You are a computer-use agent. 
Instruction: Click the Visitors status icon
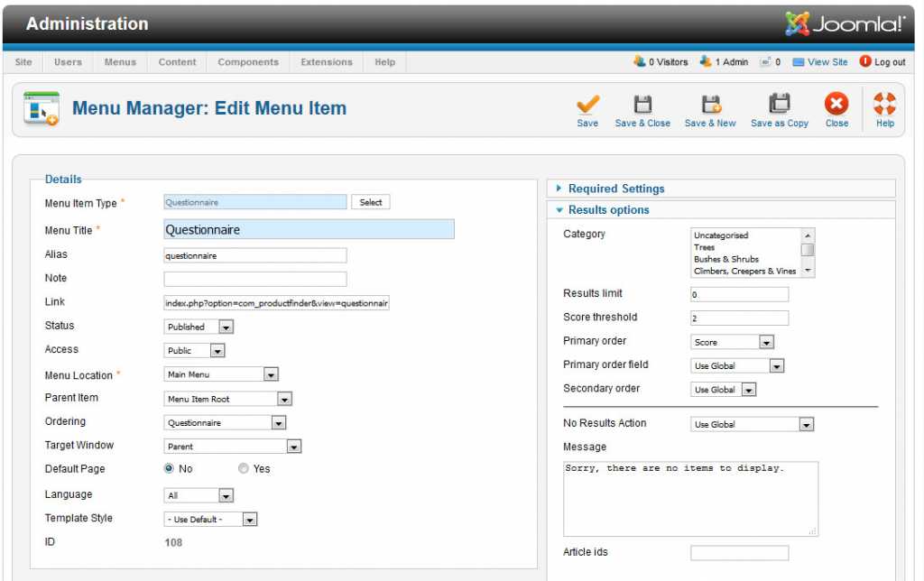point(640,61)
